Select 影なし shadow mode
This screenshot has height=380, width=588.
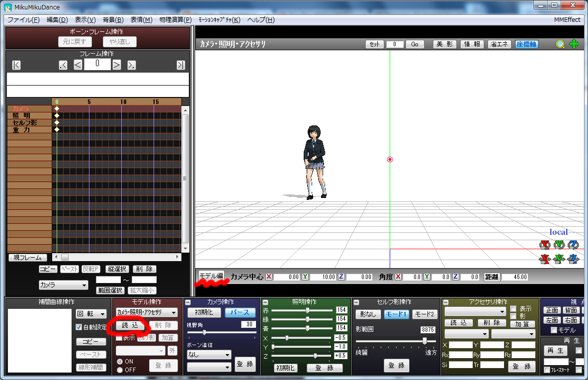pos(368,314)
